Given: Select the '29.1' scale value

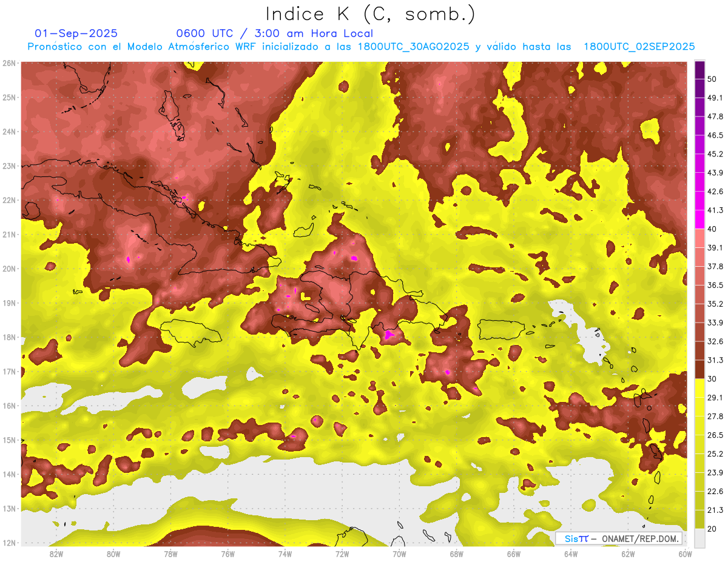Looking at the screenshot, I should coord(715,397).
